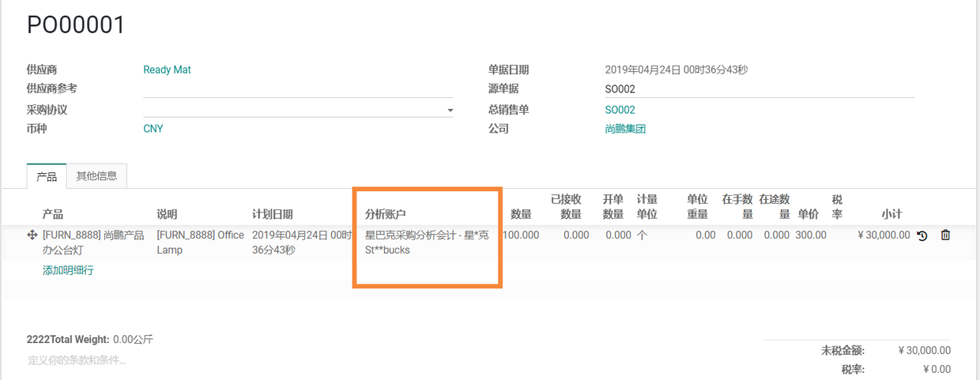Sort by the 说明 column header
980x380 pixels.
[x=167, y=214]
